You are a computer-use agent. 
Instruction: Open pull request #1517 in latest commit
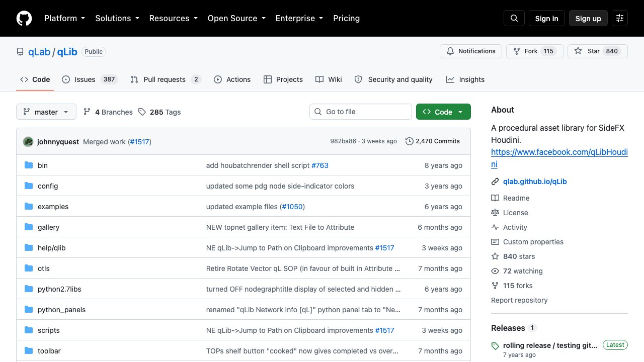coord(140,142)
